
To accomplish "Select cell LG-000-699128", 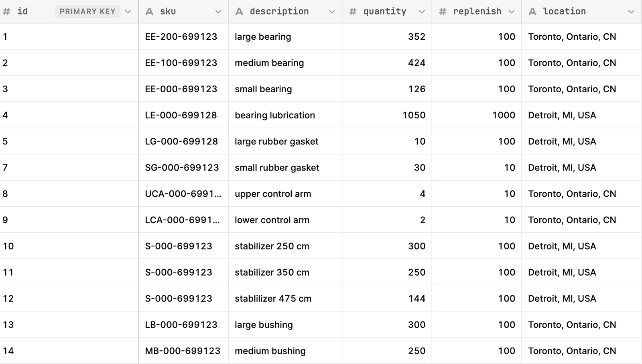I will click(184, 141).
